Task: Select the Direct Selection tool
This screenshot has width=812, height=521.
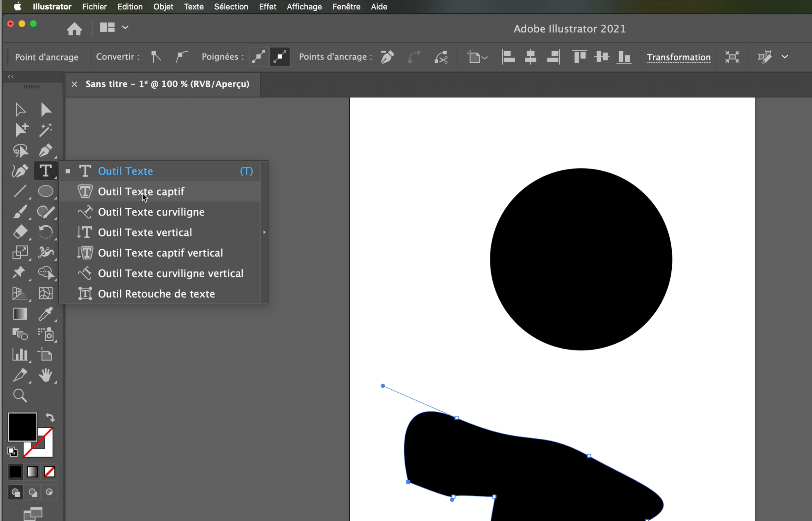Action: point(46,110)
